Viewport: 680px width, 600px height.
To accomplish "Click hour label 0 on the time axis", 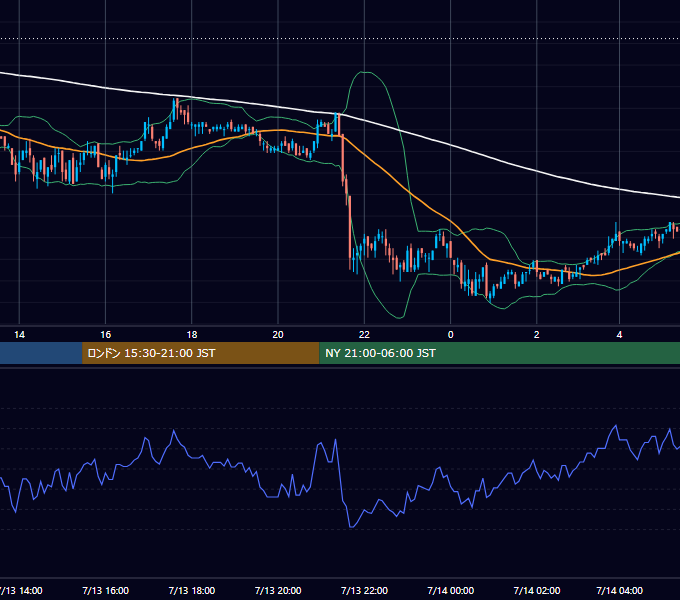I will click(451, 335).
